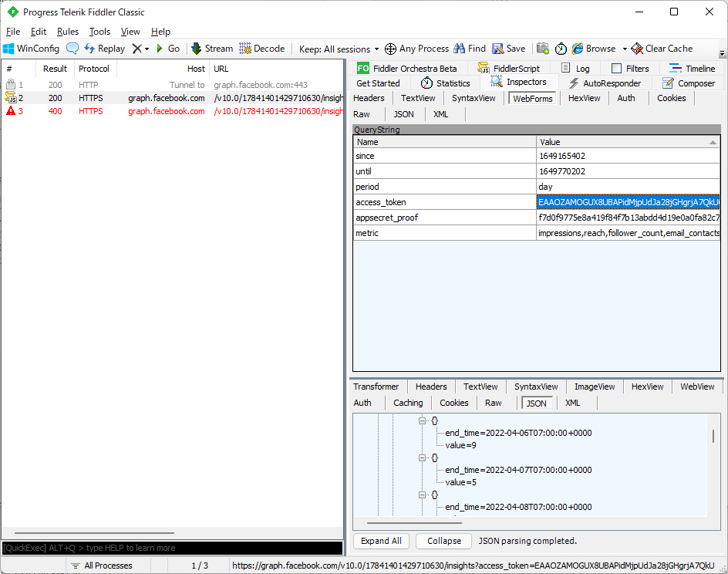Screen dimensions: 728x574
Task: Open the Rules menu
Action: [x=68, y=32]
